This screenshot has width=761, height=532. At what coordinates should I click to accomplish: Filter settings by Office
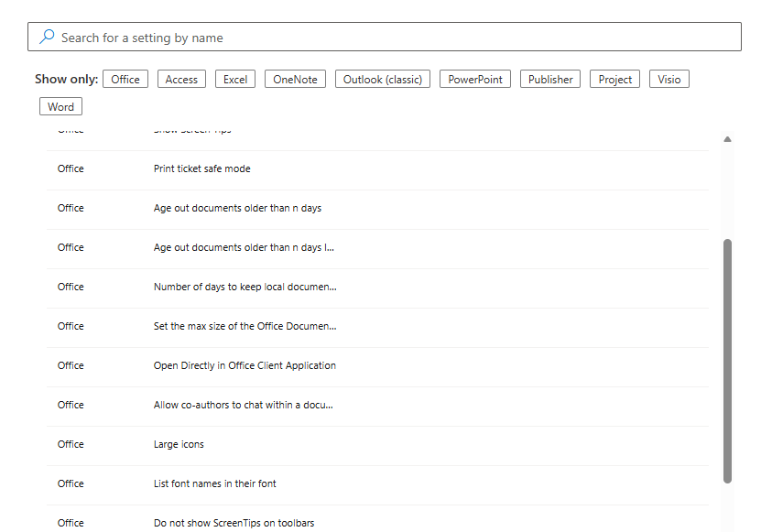point(125,79)
